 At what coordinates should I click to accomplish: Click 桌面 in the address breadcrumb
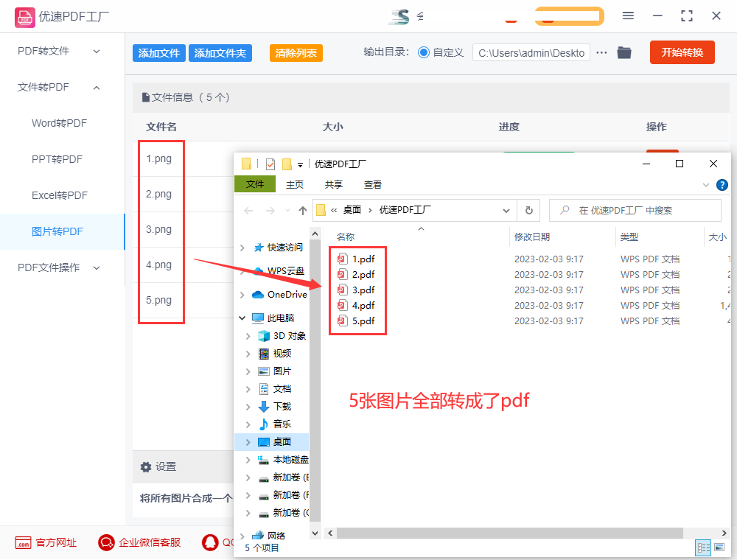coord(352,210)
